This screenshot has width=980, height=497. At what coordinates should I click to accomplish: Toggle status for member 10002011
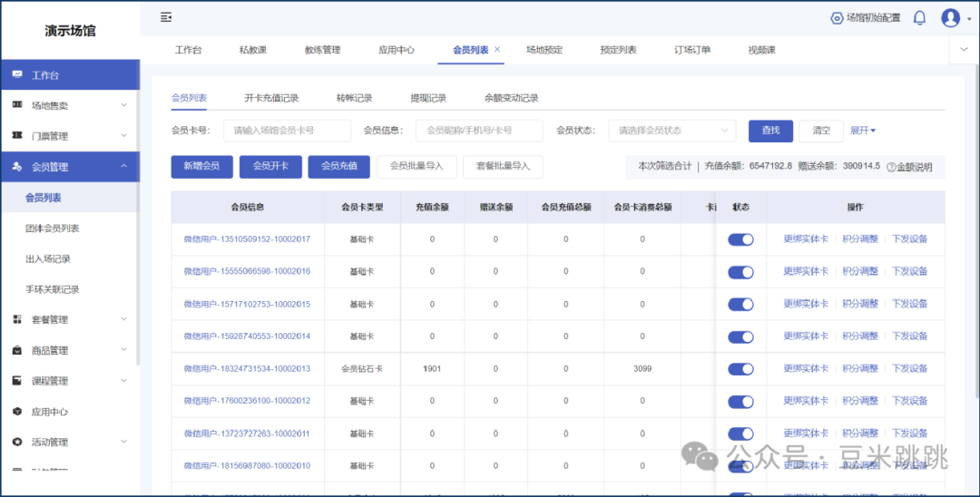pyautogui.click(x=740, y=434)
